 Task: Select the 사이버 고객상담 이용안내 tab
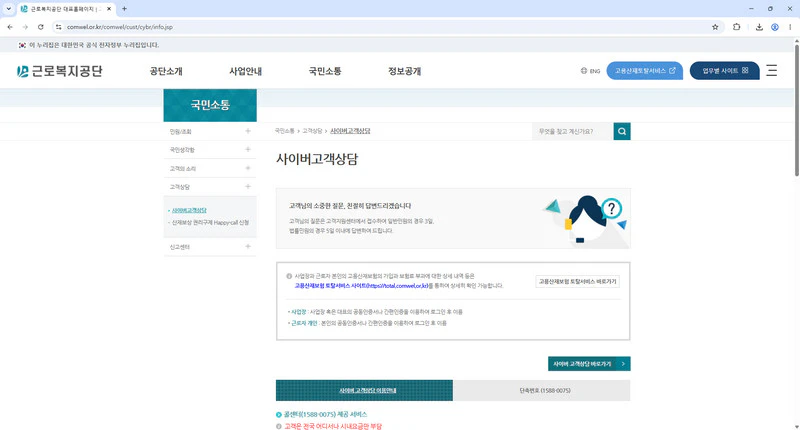[x=364, y=390]
